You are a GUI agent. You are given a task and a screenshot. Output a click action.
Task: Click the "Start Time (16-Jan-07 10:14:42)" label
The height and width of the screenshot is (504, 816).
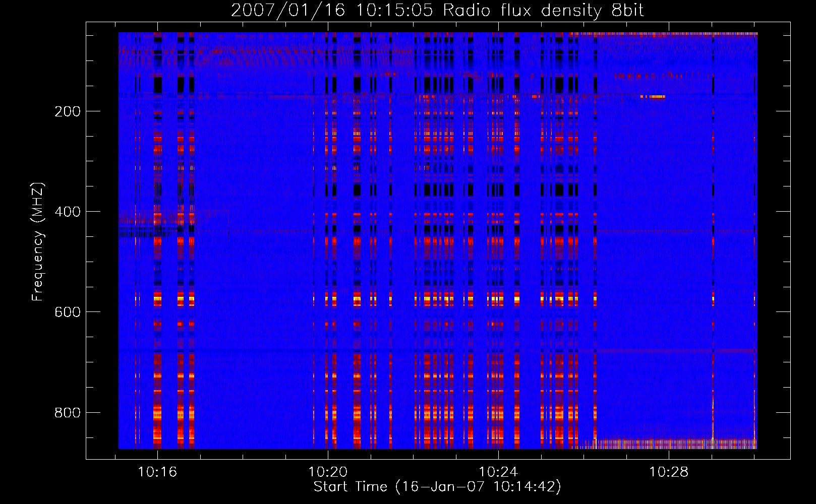pos(437,487)
